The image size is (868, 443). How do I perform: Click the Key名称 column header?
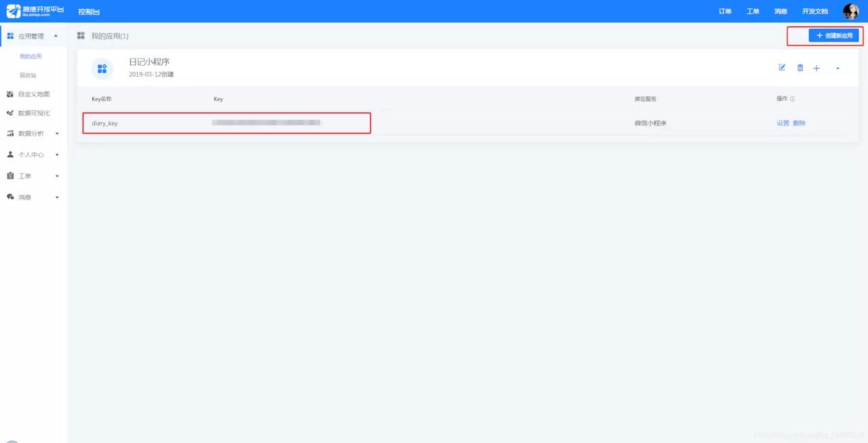(x=102, y=99)
